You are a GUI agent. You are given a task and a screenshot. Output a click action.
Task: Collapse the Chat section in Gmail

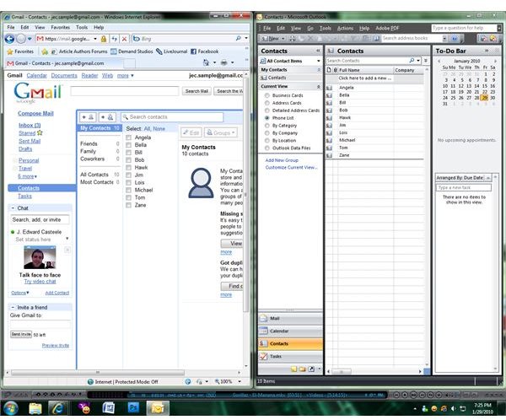(x=13, y=208)
